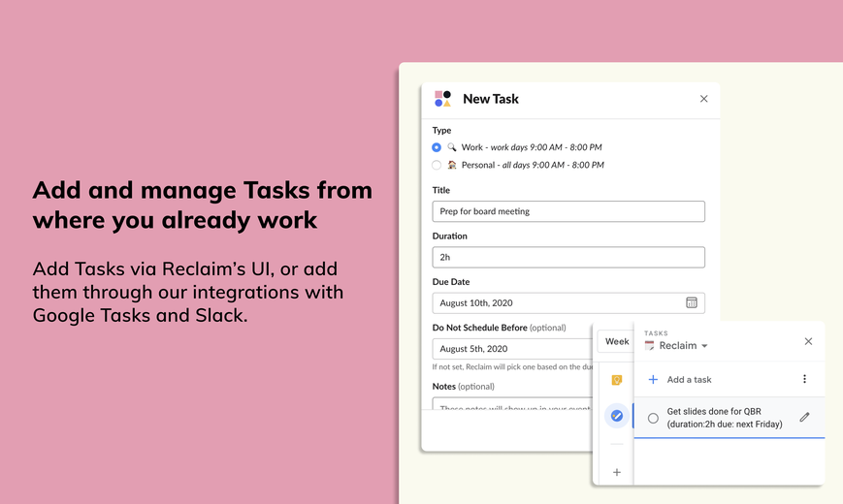Close the New Task dialog

click(x=703, y=99)
